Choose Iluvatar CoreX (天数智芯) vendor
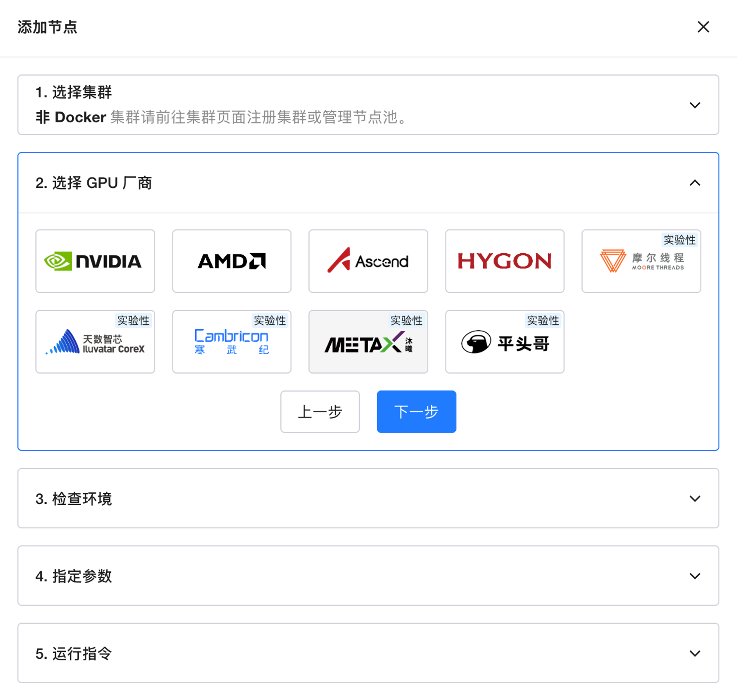737x700 pixels. (x=95, y=342)
